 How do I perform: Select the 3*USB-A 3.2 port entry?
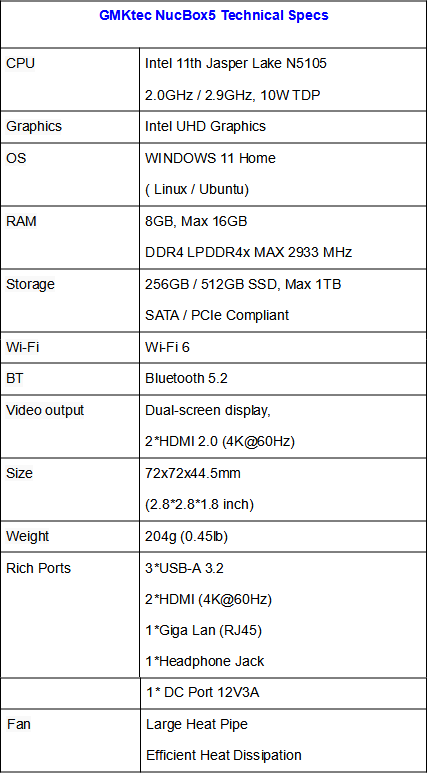tap(184, 568)
